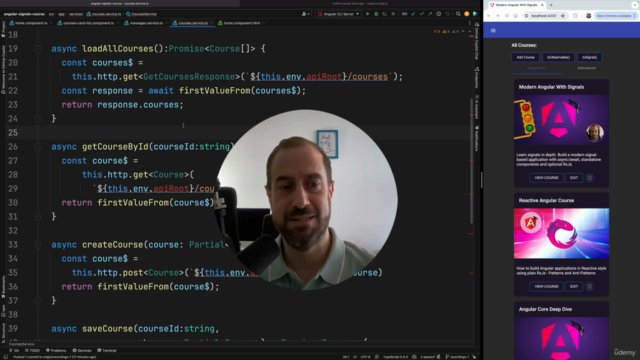The image size is (640, 360).
Task: Run the Angular CLI Server configuration
Action: (x=367, y=14)
